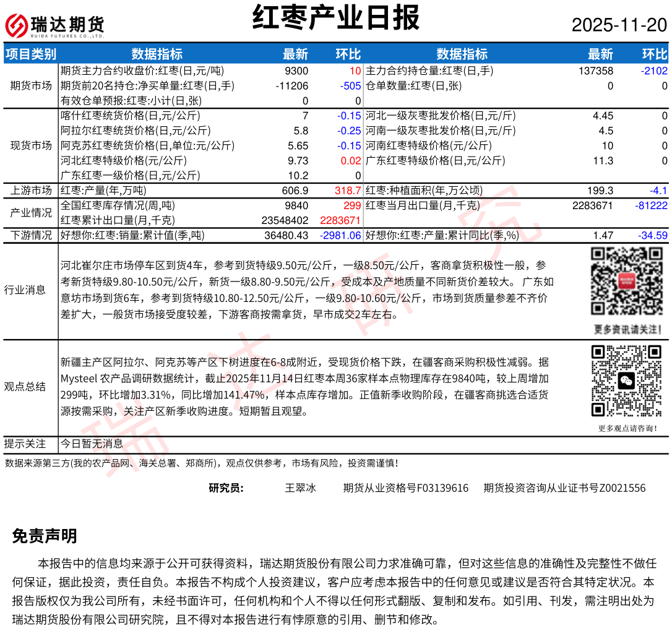The width and height of the screenshot is (672, 628).
Task: Click researcher name 王翠冰
Action: (x=300, y=488)
